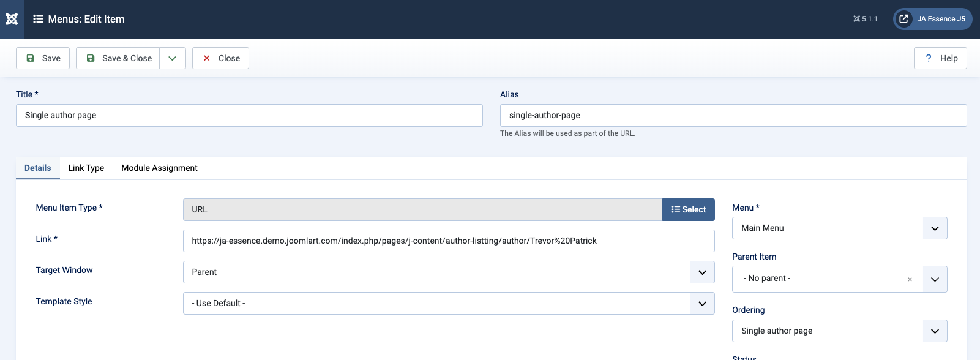Viewport: 980px width, 360px height.
Task: Click the menu list icon beside the title
Action: [x=38, y=19]
